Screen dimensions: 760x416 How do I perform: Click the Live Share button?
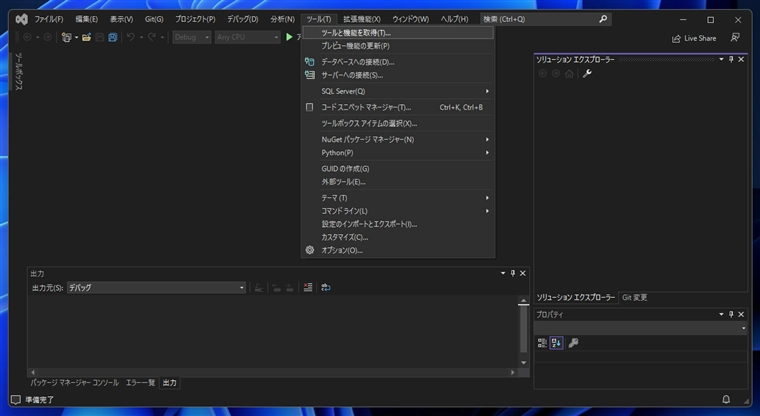[x=694, y=38]
